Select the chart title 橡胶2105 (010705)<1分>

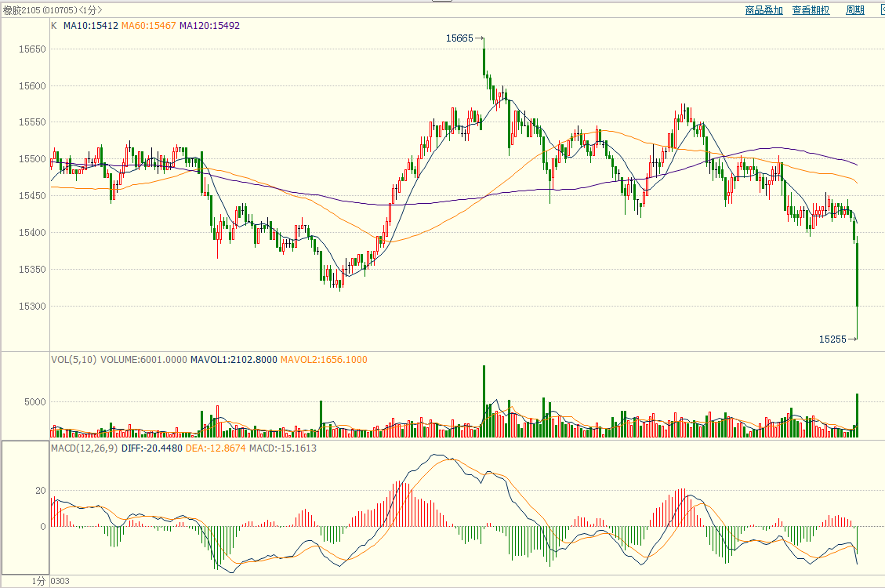(53, 10)
